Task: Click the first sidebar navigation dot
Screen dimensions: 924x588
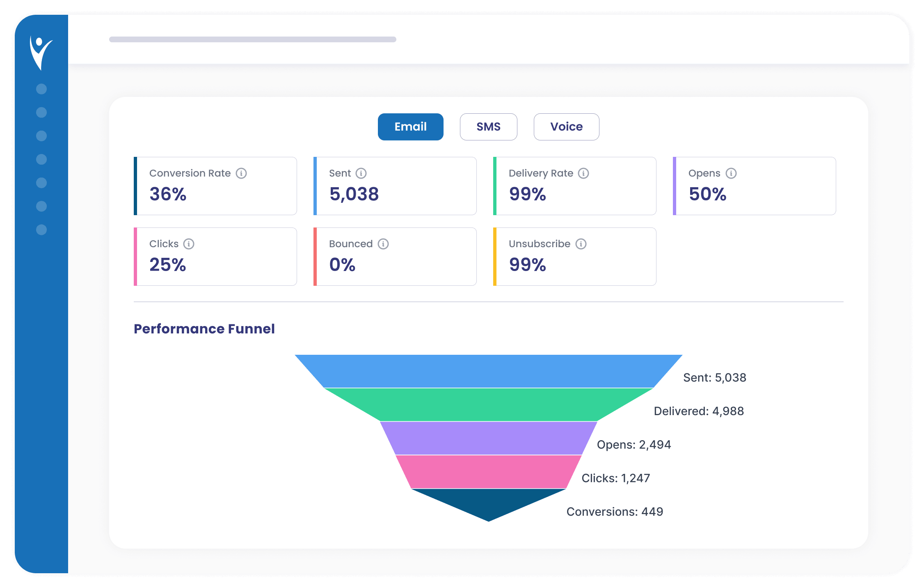Action: [41, 89]
